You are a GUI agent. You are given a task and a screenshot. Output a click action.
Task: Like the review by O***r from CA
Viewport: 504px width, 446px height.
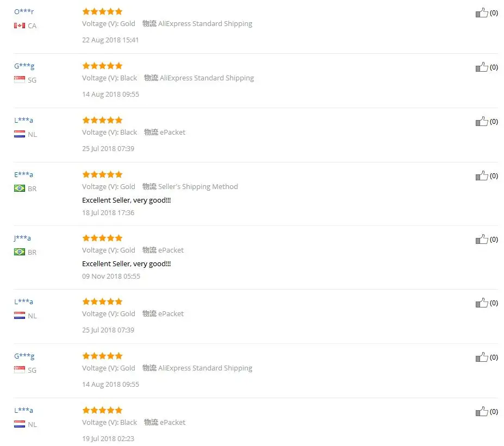482,13
